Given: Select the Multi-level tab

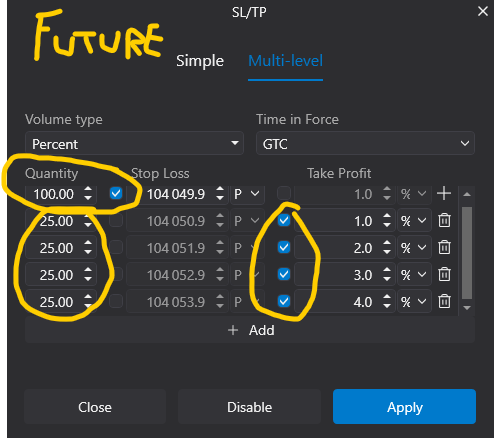Looking at the screenshot, I should coord(285,61).
